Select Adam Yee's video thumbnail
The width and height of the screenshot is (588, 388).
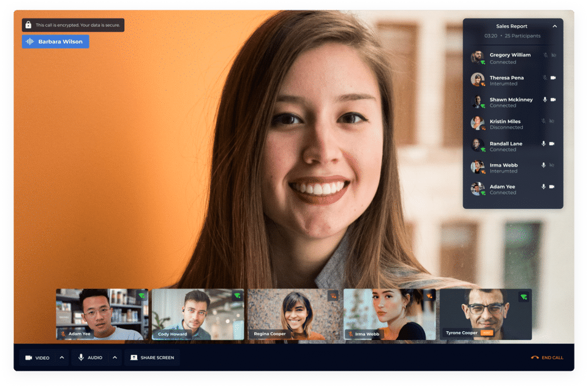tap(102, 314)
